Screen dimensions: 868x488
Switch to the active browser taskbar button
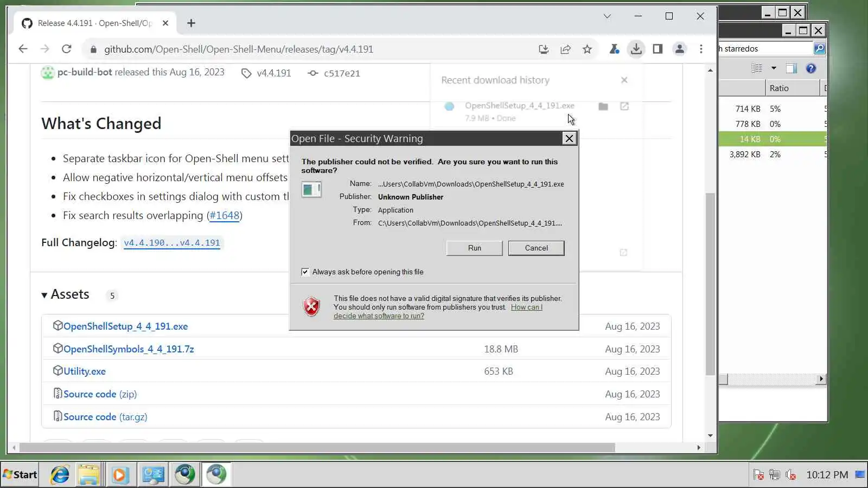coord(216,475)
